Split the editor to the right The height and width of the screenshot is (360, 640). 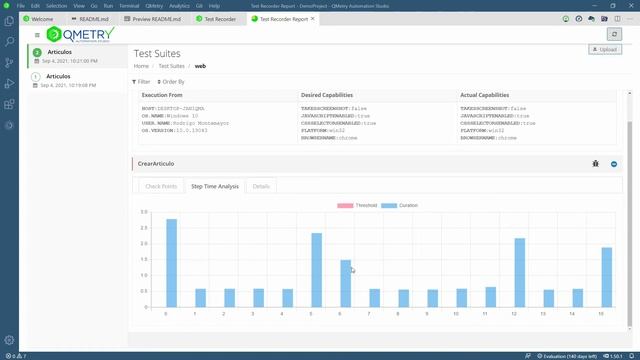[618, 19]
